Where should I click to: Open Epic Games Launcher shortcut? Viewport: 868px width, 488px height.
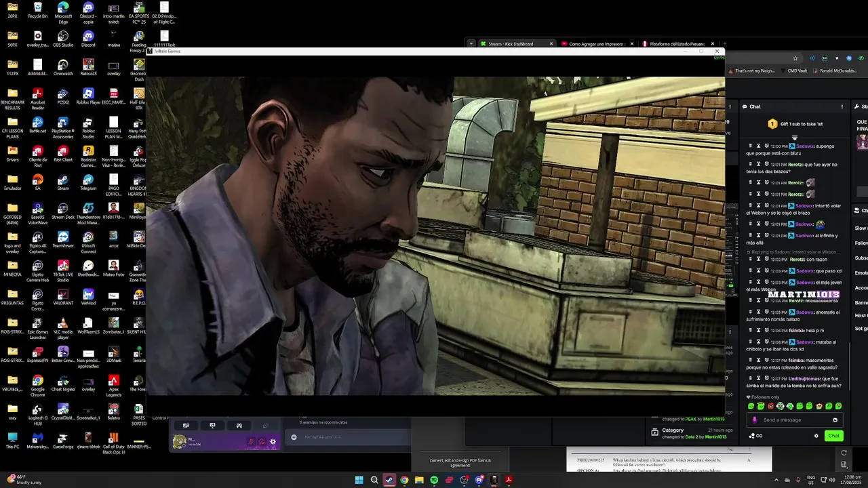37,328
